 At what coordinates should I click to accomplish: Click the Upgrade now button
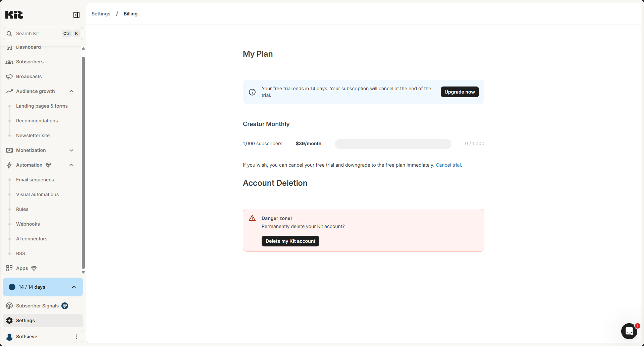click(x=460, y=92)
